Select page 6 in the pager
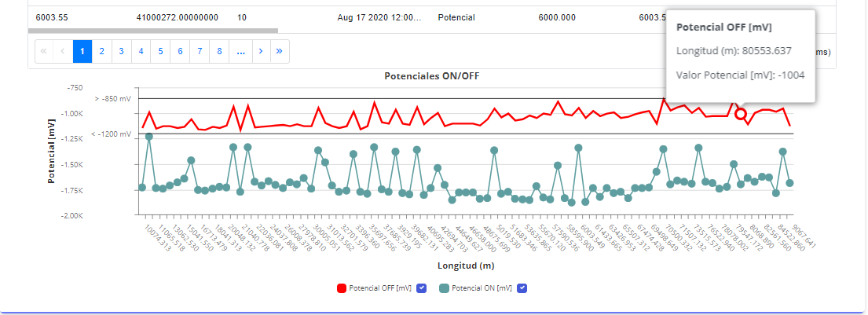Viewport: 868px width, 315px height. (181, 51)
